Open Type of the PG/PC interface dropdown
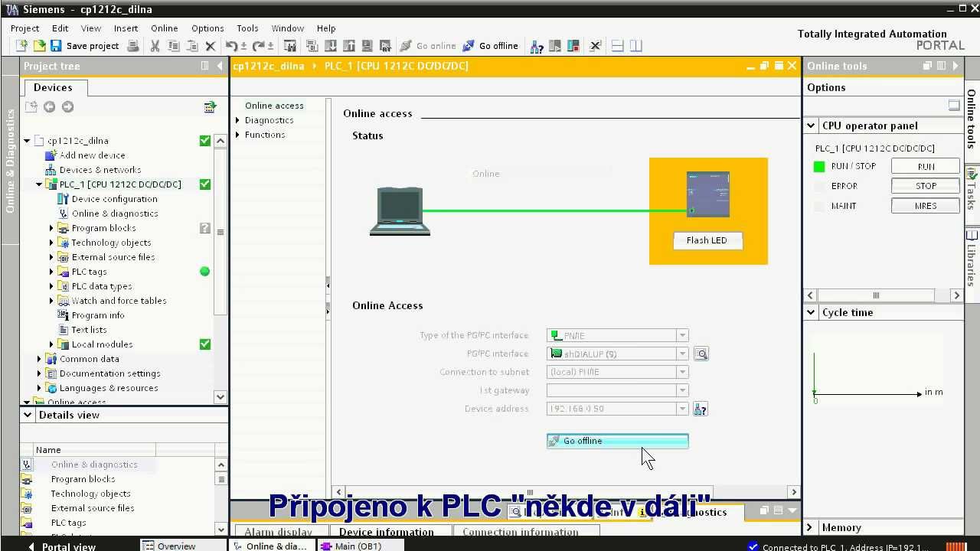 (x=681, y=335)
